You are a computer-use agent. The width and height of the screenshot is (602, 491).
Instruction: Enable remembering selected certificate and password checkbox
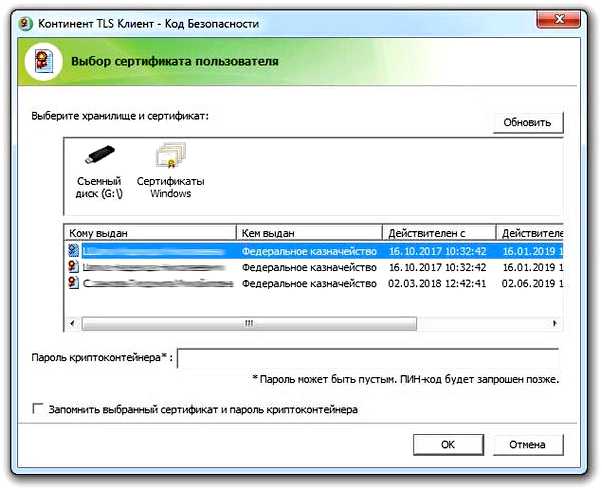coord(38,408)
